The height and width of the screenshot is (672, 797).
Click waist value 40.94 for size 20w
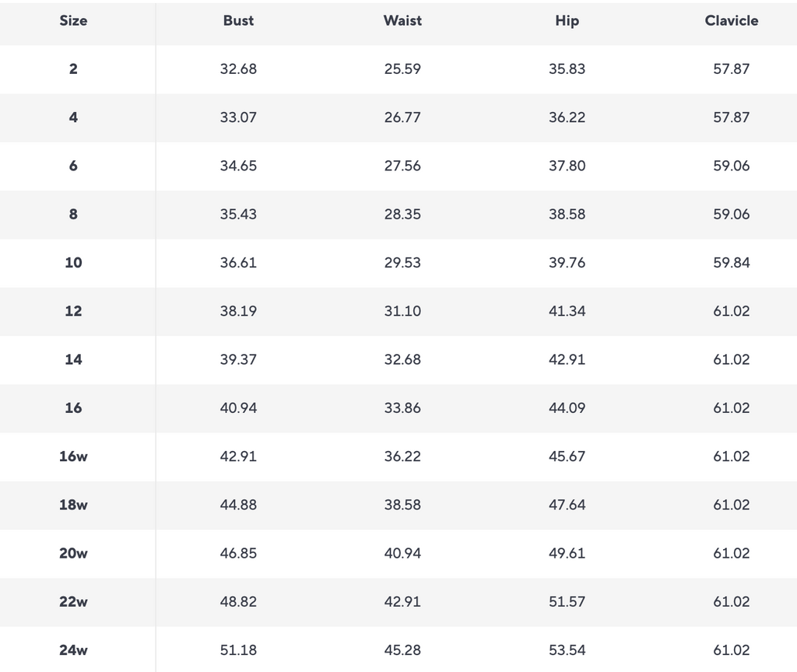tap(402, 553)
